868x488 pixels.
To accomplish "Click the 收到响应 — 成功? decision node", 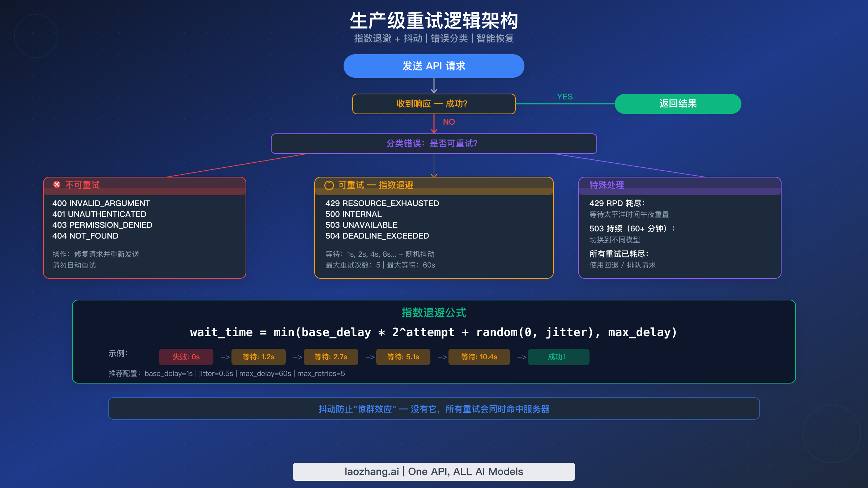I will [434, 104].
